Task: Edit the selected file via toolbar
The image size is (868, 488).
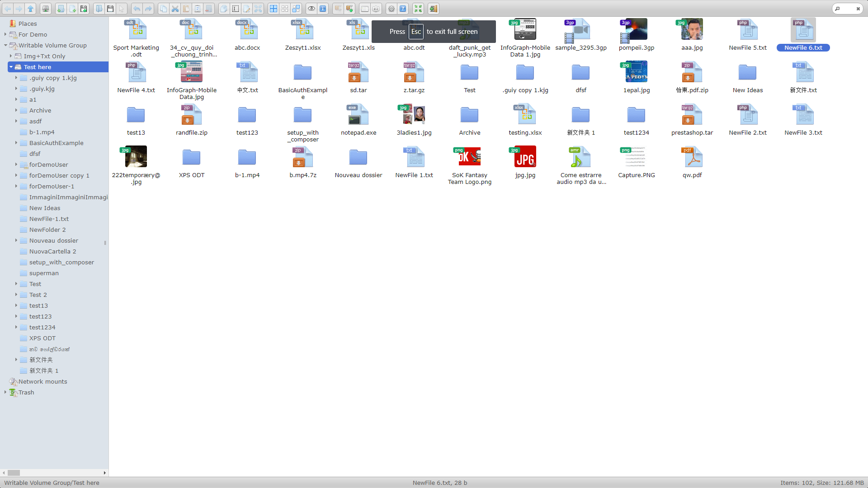Action: pyautogui.click(x=247, y=9)
